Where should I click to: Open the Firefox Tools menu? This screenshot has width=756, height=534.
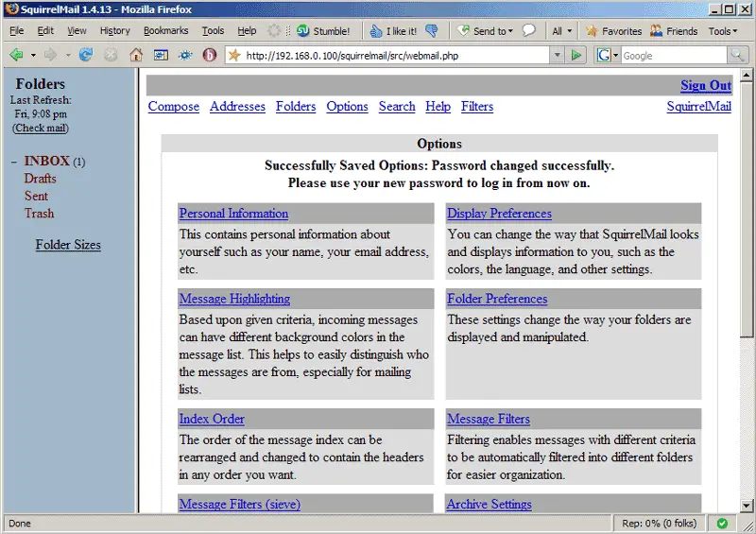(x=213, y=31)
